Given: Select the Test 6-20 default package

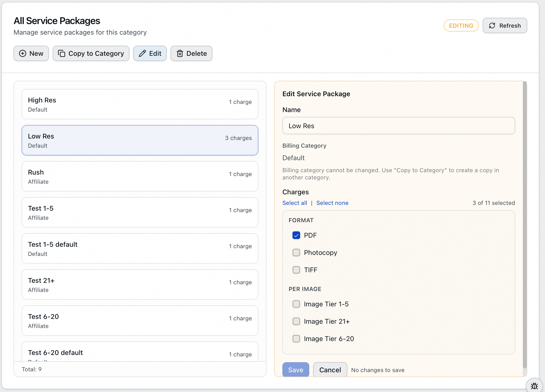Looking at the screenshot, I should [x=140, y=352].
